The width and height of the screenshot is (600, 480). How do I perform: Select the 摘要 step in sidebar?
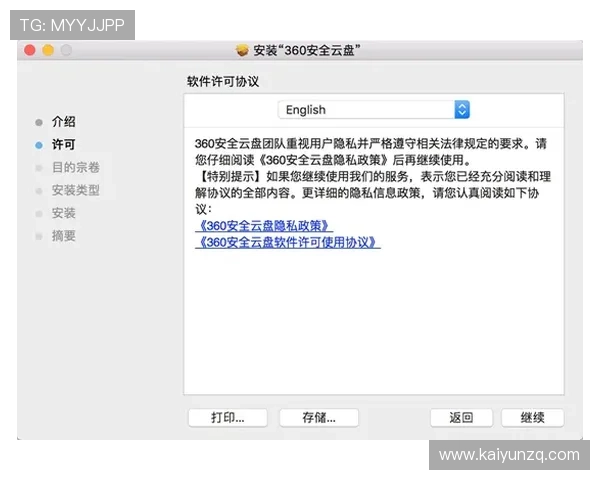(64, 236)
